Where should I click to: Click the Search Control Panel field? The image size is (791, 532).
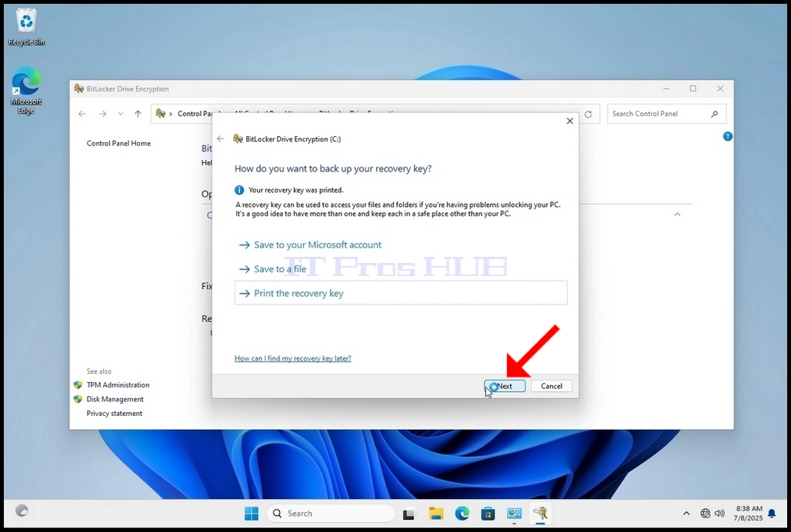[666, 114]
